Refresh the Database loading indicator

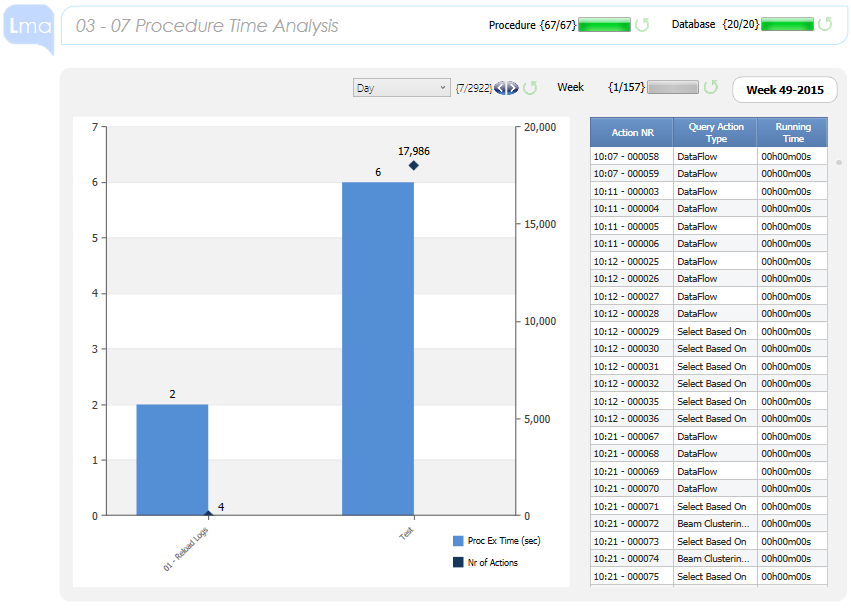(x=824, y=26)
